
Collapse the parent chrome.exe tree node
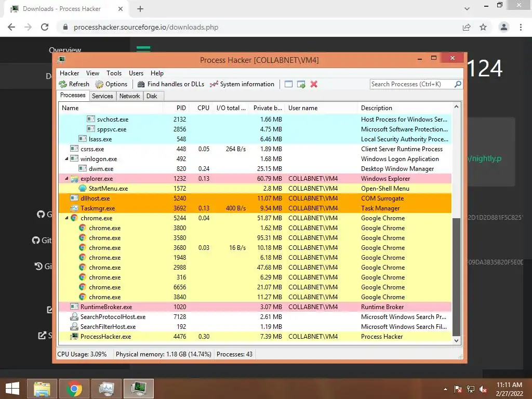click(66, 218)
